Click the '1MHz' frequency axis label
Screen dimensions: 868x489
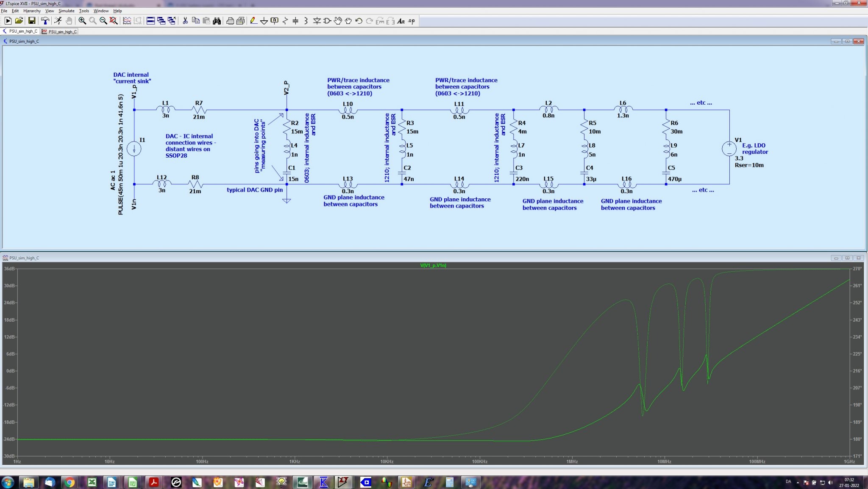pos(572,461)
